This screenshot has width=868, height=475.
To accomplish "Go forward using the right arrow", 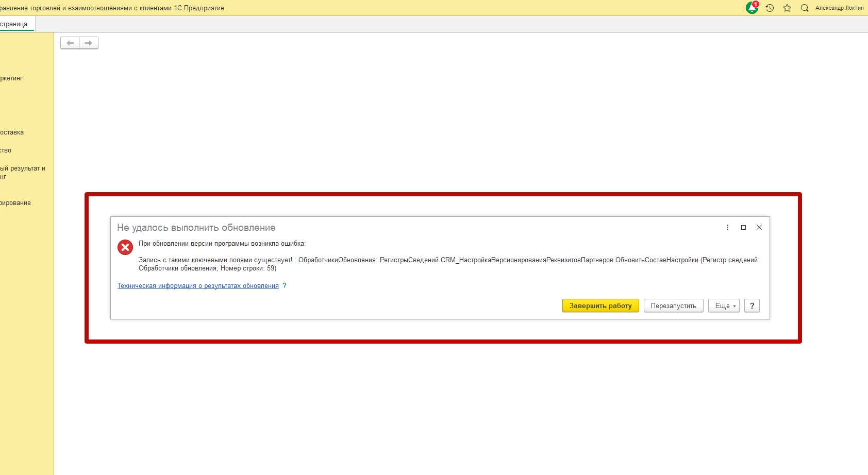I will point(89,43).
